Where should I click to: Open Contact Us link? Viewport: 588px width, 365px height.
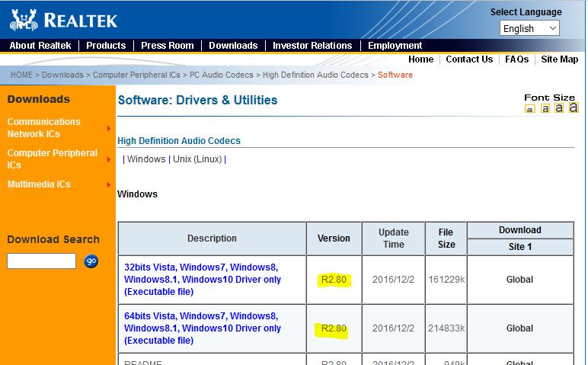click(469, 59)
